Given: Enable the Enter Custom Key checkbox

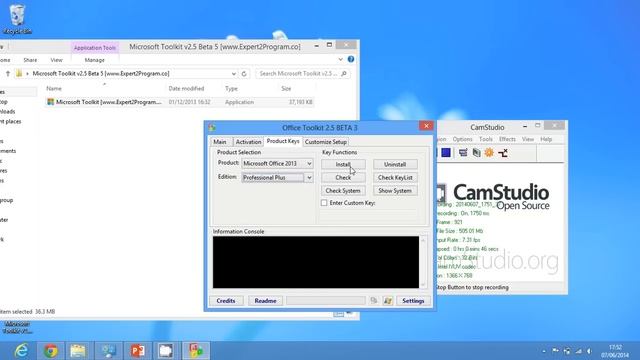Looking at the screenshot, I should 324,203.
